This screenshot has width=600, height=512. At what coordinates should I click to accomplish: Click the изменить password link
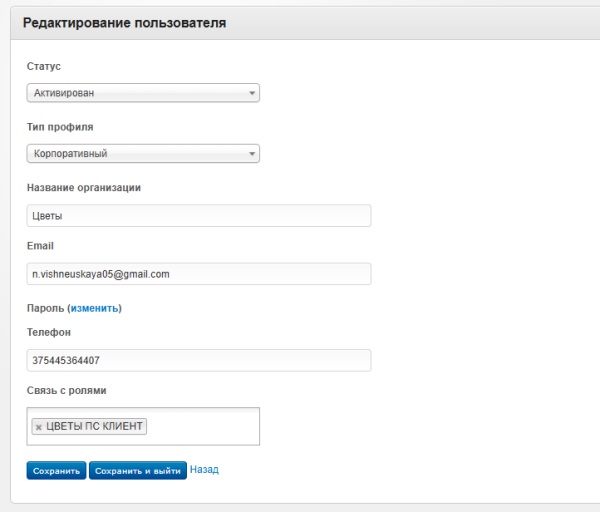(x=95, y=308)
